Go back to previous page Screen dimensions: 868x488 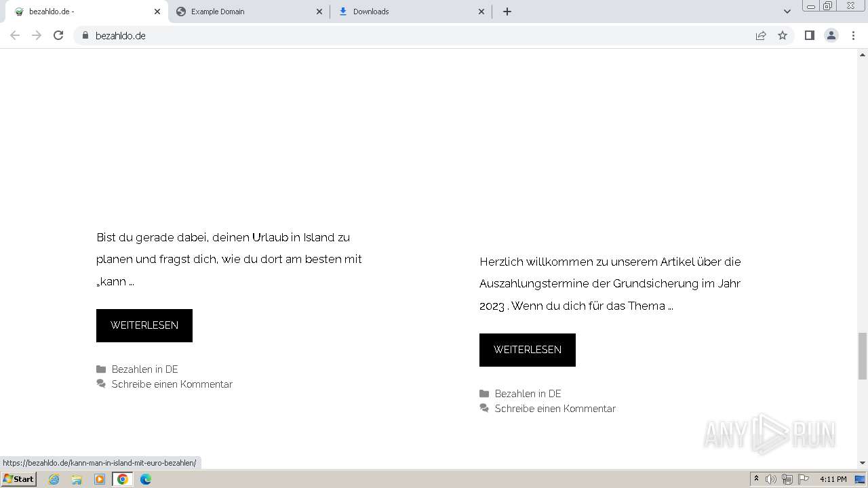15,35
